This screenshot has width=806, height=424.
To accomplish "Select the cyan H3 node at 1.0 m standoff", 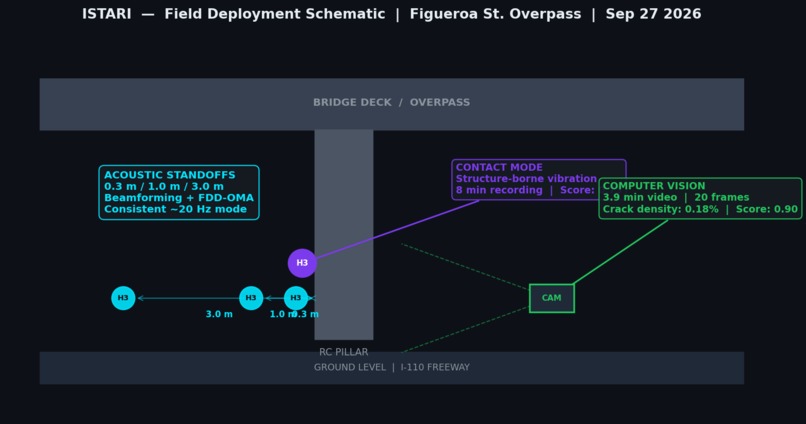I will 251,298.
